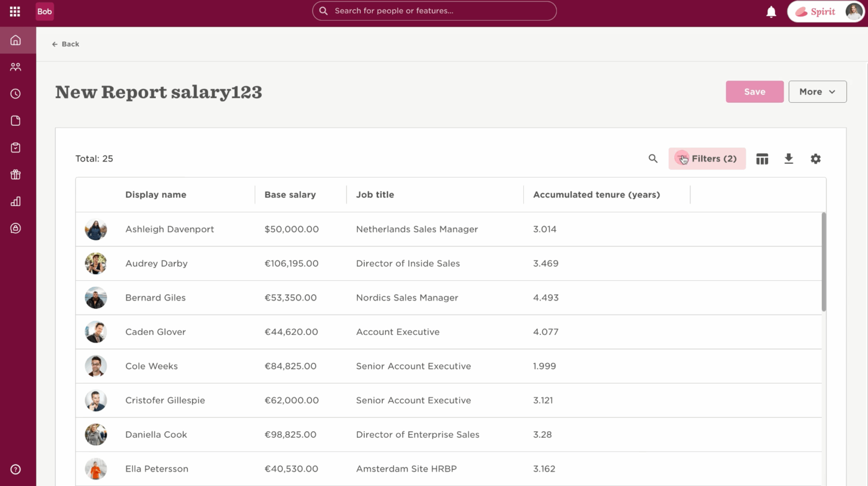The height and width of the screenshot is (486, 868).
Task: Click the New Report salary123 title
Action: (x=159, y=92)
